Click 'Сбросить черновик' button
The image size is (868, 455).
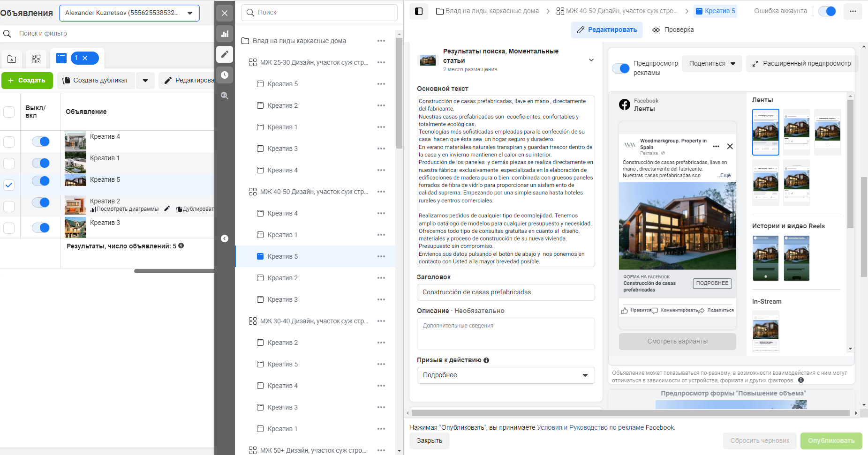click(x=760, y=441)
